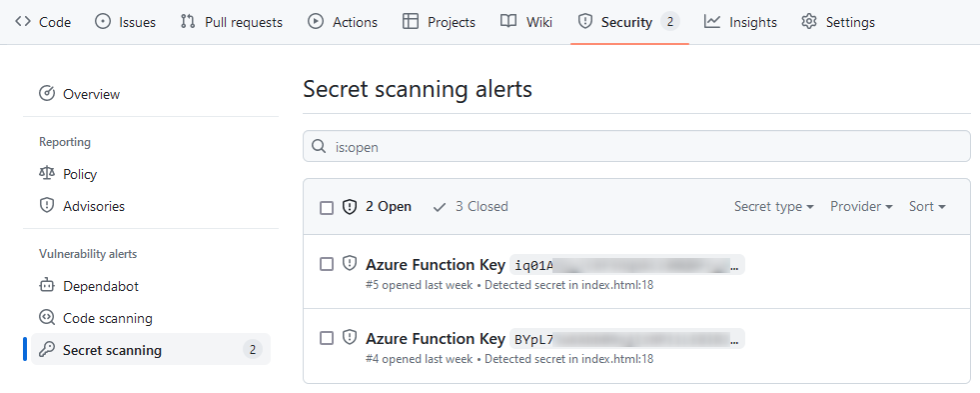Click the Wiki book icon
This screenshot has width=980, height=393.
click(508, 22)
